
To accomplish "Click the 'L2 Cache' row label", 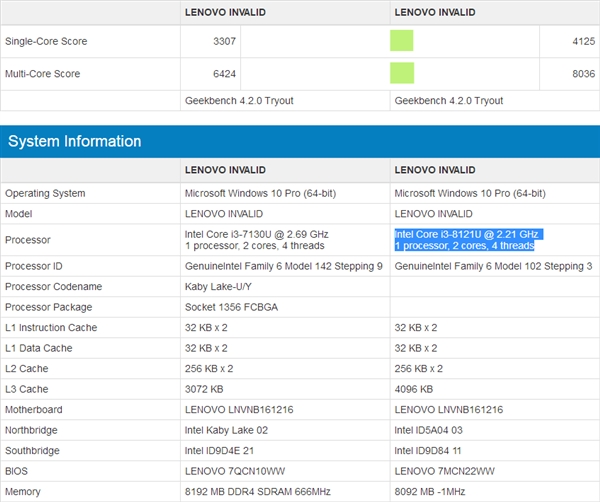I will pyautogui.click(x=26, y=368).
